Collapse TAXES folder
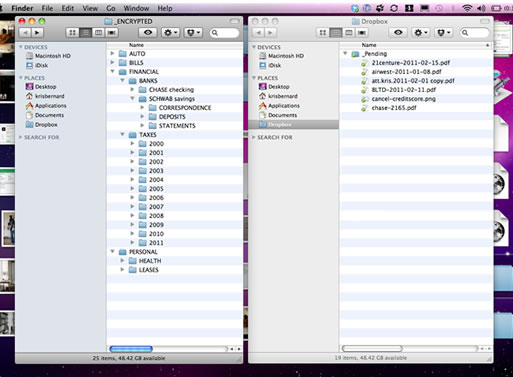This screenshot has height=377, width=513. click(x=122, y=134)
